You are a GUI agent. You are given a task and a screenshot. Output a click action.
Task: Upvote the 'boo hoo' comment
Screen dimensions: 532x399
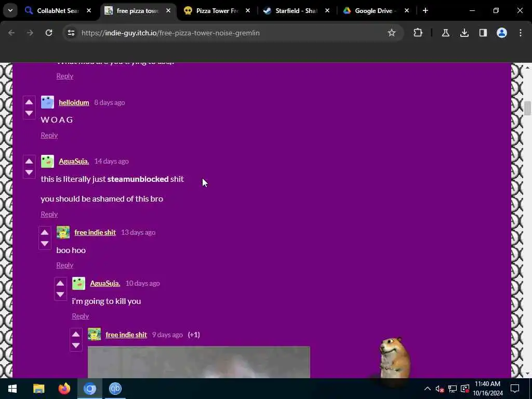pos(45,232)
